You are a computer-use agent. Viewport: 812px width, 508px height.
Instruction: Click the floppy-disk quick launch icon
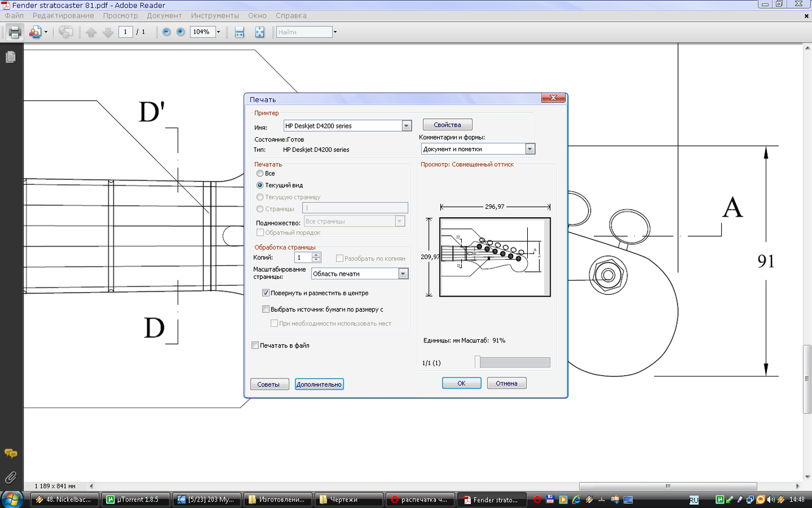(550, 500)
